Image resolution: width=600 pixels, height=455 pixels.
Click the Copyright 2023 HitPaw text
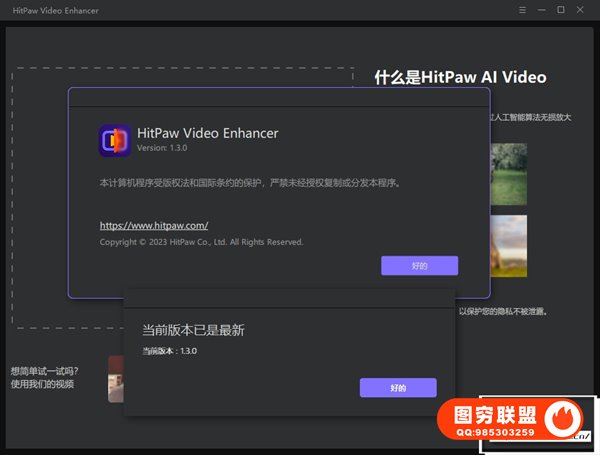pos(200,242)
